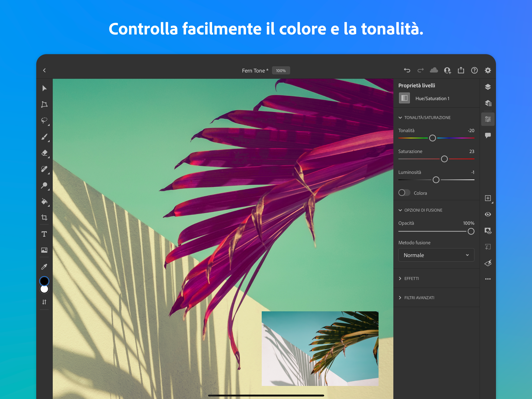Viewport: 532px width, 399px height.
Task: Swap foreground and background colors
Action: (x=44, y=302)
